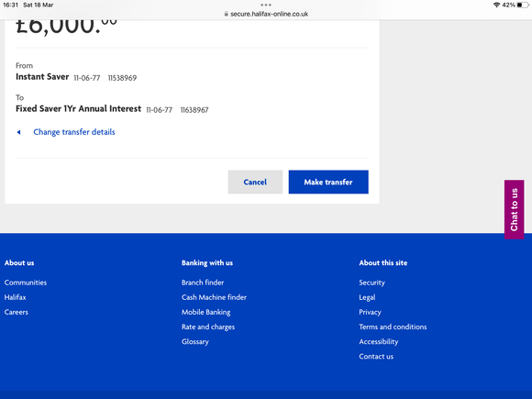
Task: Click the back arrow beside Change transfer details
Action: point(18,132)
